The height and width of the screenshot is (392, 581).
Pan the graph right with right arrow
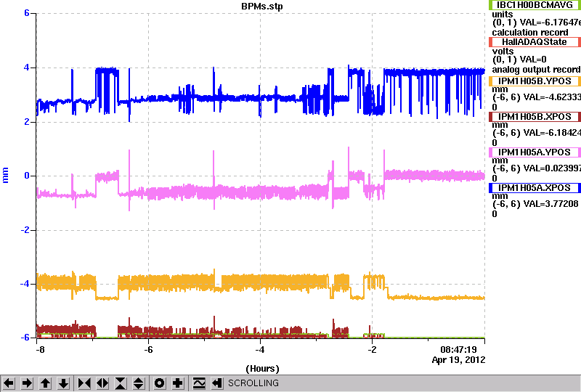coord(27,383)
